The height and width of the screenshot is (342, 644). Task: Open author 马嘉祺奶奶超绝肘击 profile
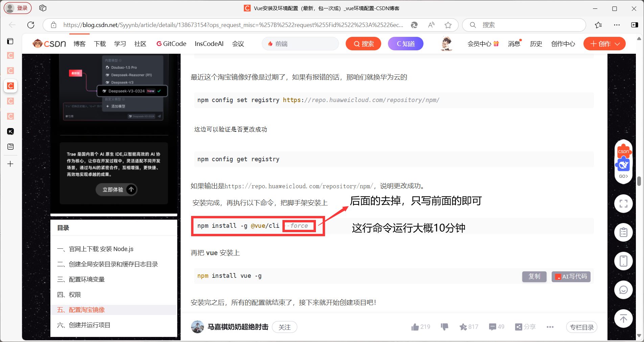[238, 327]
